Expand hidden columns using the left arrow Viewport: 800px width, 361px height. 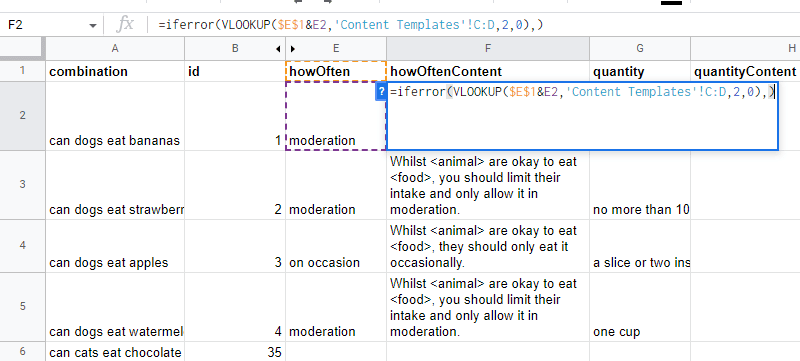[x=278, y=49]
